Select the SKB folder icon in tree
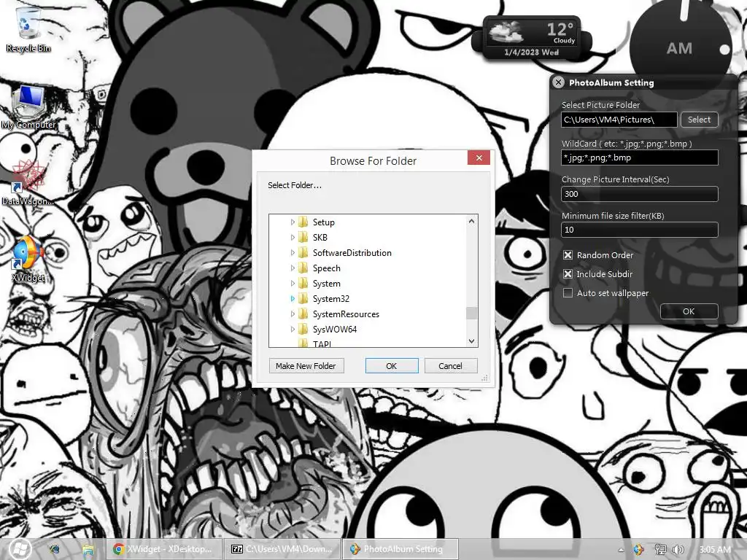Viewport: 747px width, 560px height. (x=303, y=237)
